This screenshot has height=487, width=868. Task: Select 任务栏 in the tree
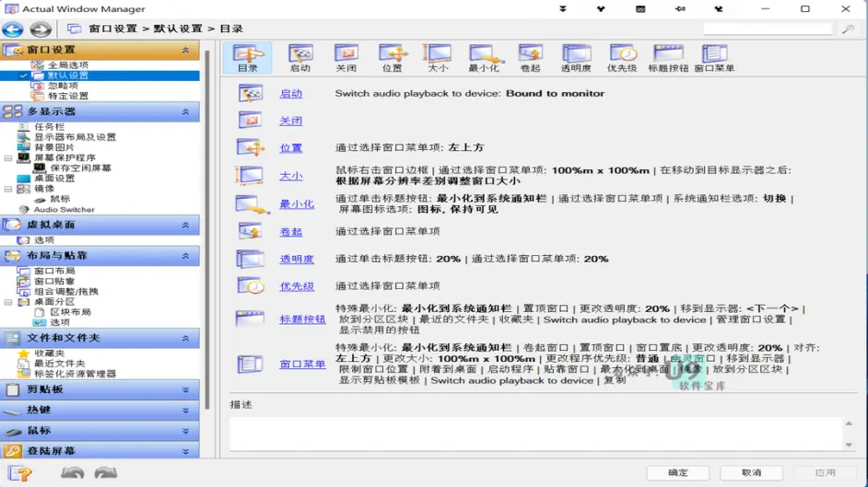click(x=49, y=127)
